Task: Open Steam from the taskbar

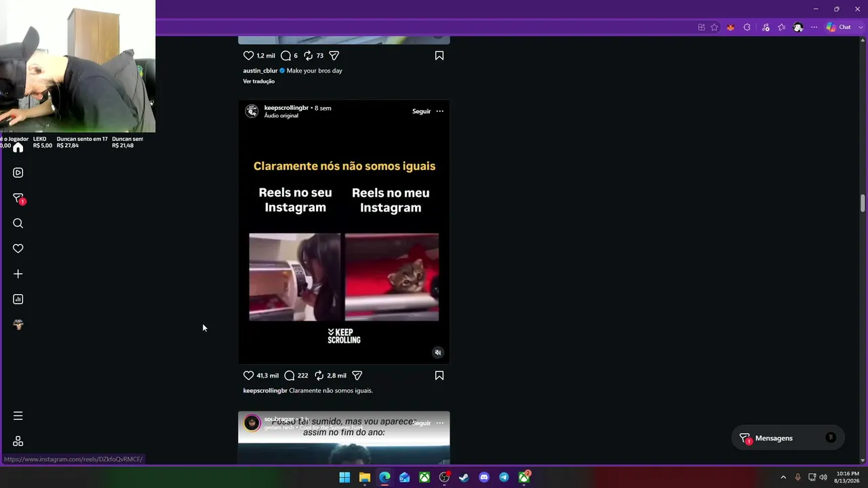Action: point(464,477)
